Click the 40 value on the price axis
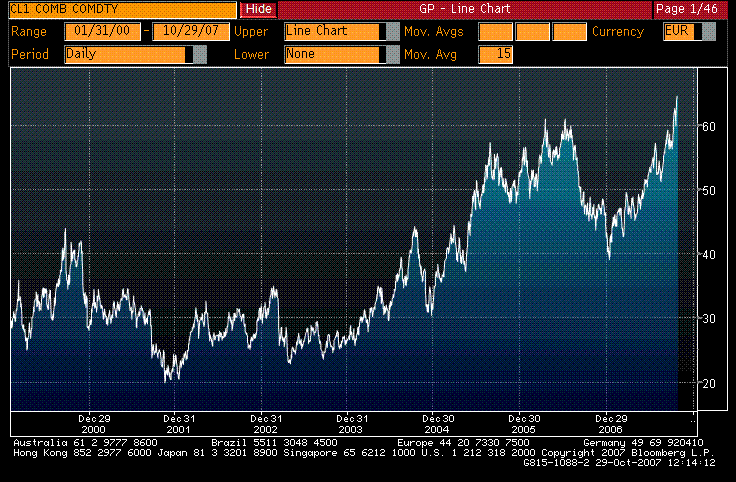The width and height of the screenshot is (736, 482). click(709, 254)
